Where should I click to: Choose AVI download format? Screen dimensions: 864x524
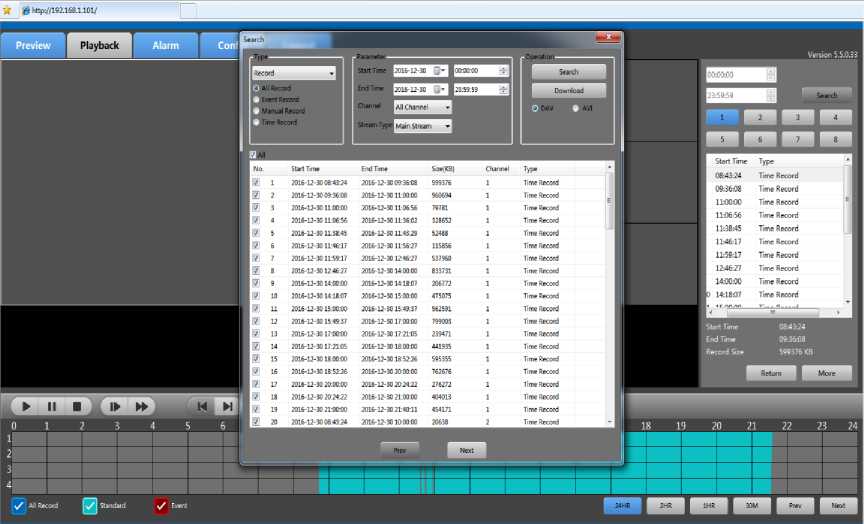(x=575, y=108)
